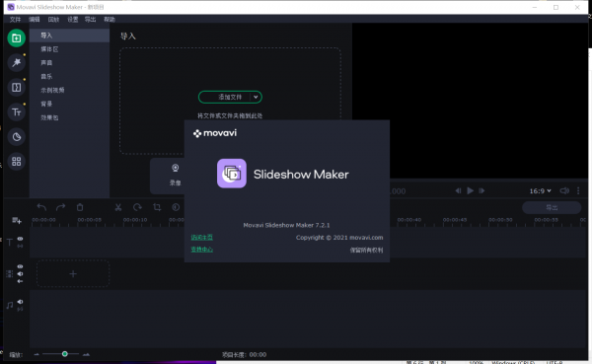
Task: Open the Titles (Tt) tab icon
Action: 16,112
